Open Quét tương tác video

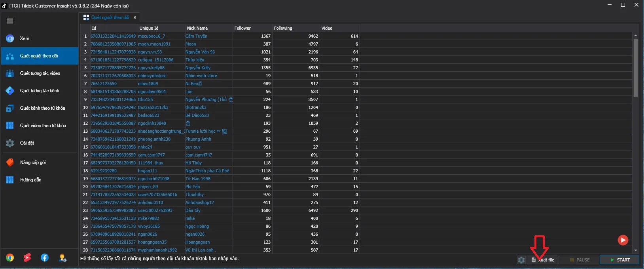[40, 73]
